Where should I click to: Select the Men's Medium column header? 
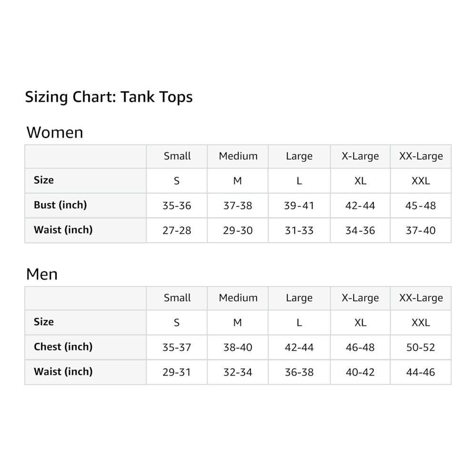coord(238,298)
